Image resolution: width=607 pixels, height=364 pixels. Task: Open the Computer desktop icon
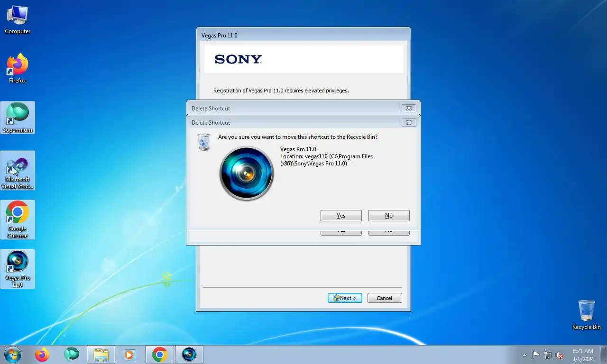pos(18,20)
